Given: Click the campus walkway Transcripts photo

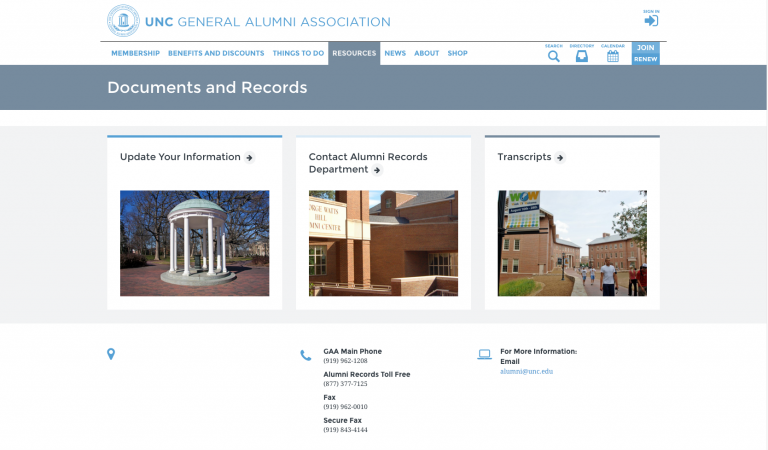Looking at the screenshot, I should [x=572, y=243].
